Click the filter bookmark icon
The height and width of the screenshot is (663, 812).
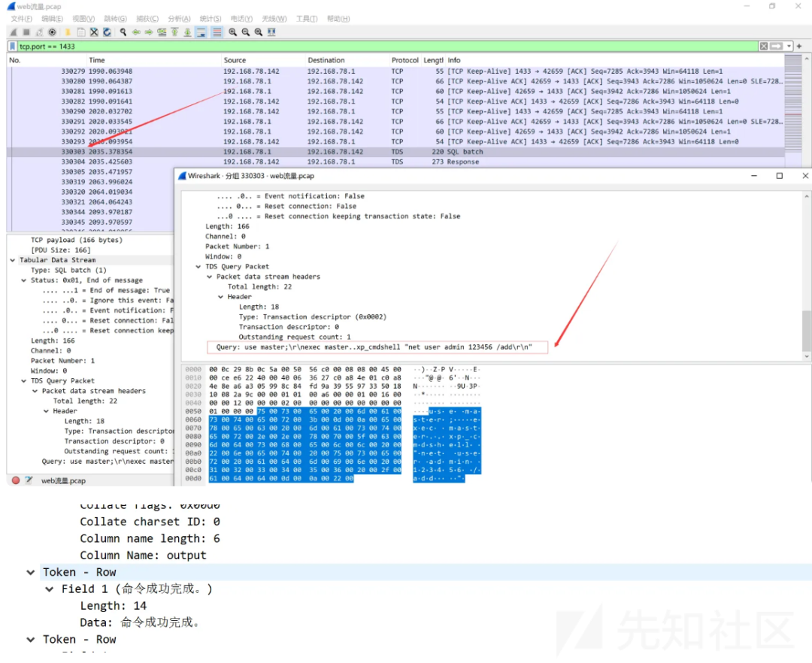click(13, 47)
